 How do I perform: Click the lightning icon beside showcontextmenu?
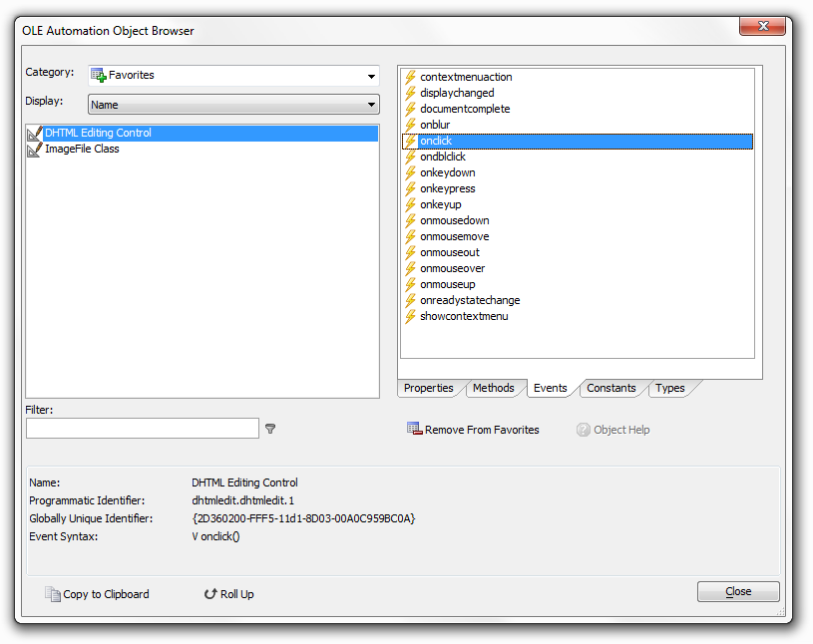[x=410, y=317]
